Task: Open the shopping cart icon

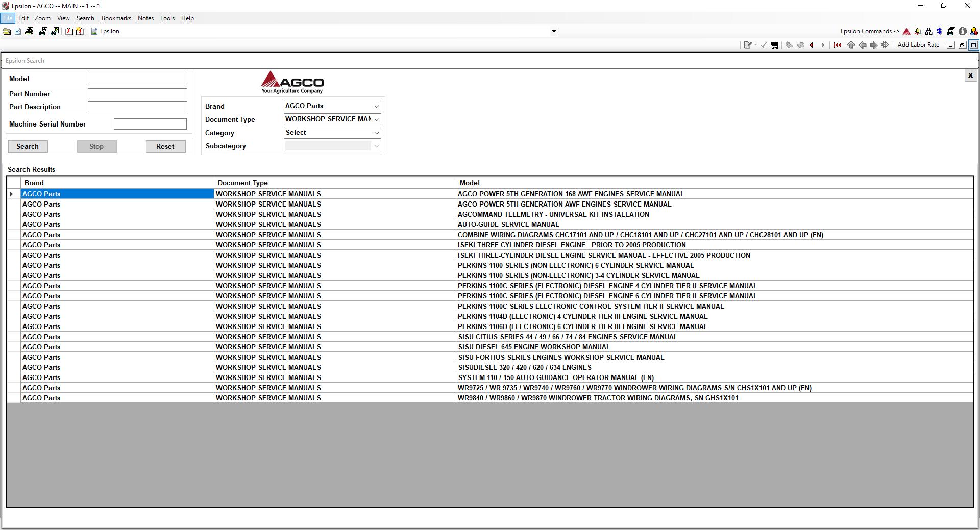Action: tap(775, 45)
